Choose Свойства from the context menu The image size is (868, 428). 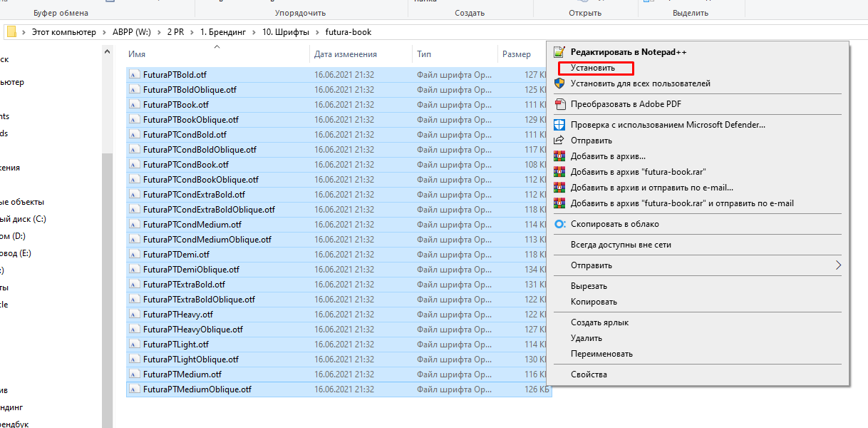(x=589, y=374)
